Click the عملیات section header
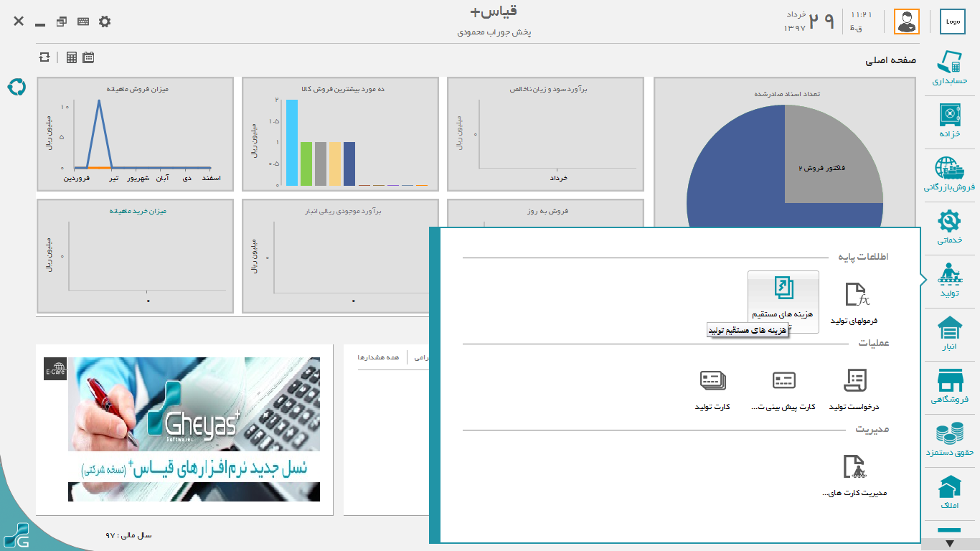The height and width of the screenshot is (551, 980). 874,343
